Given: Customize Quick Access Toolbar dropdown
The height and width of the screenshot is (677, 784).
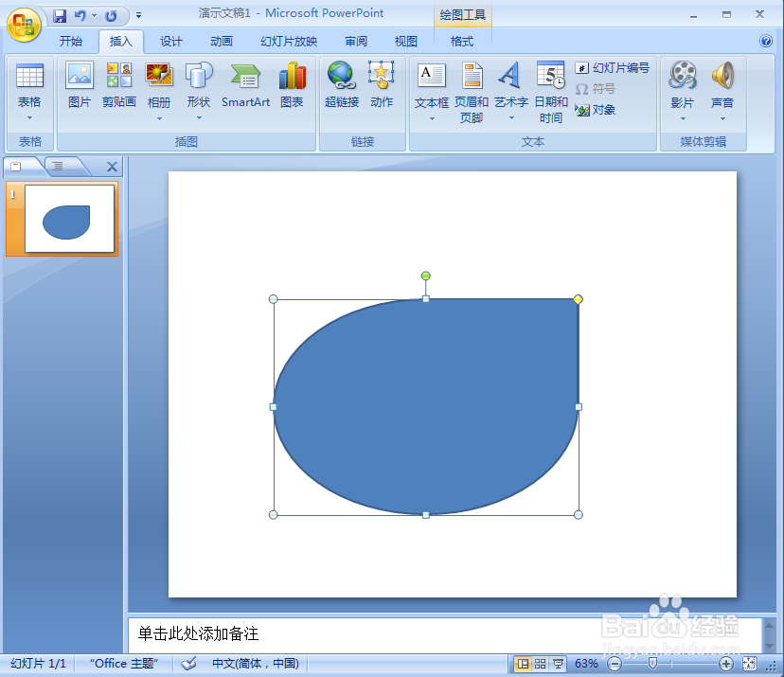Looking at the screenshot, I should click(138, 16).
